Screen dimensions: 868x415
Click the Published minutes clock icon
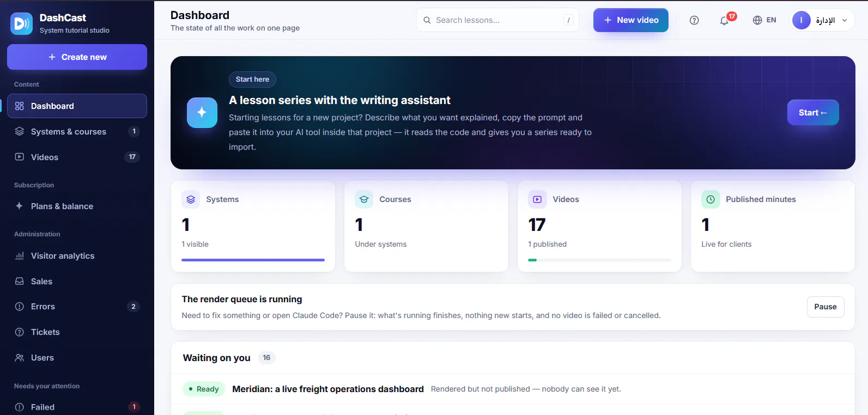711,199
